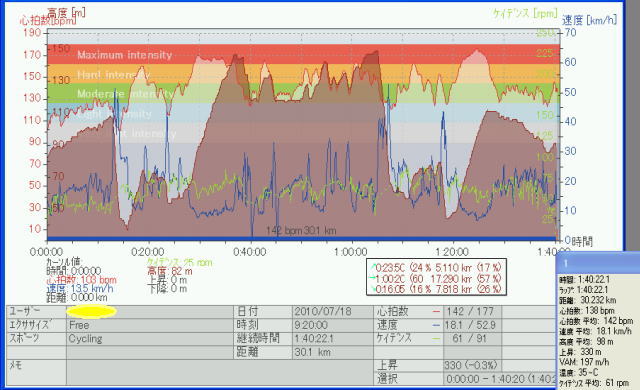Click the red heart rate legend line

pos(436,312)
